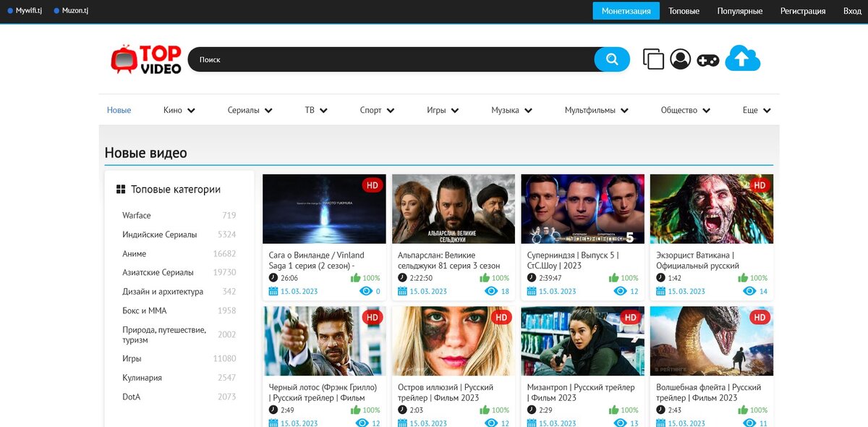Image resolution: width=868 pixels, height=427 pixels.
Task: Open the Мизантроп trailer thumbnail
Action: pyautogui.click(x=582, y=341)
